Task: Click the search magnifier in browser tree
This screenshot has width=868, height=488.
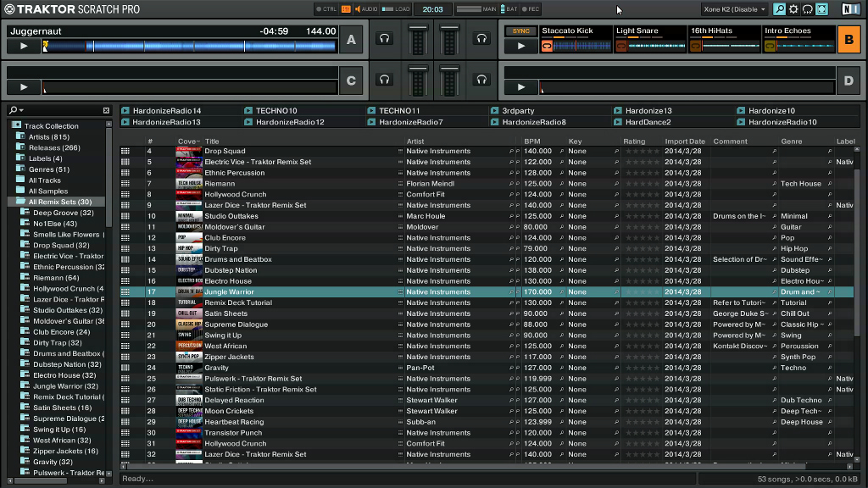Action: [x=14, y=110]
